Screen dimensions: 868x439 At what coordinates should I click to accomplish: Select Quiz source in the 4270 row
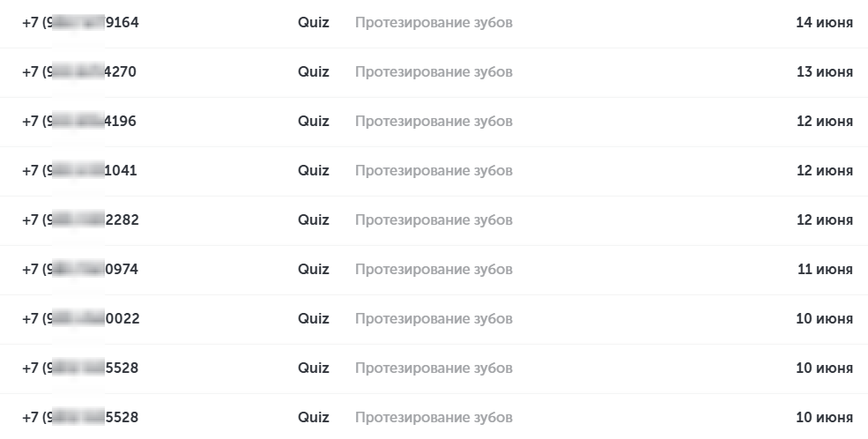tap(313, 72)
